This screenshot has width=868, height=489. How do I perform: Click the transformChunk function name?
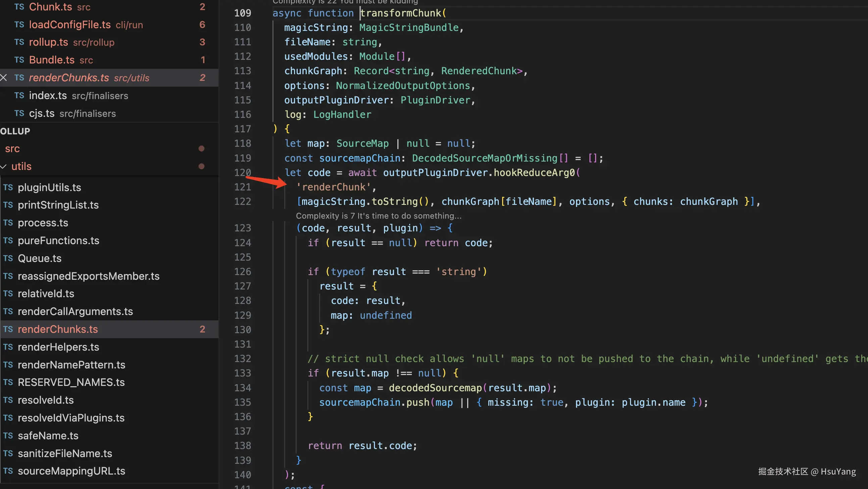(x=401, y=13)
